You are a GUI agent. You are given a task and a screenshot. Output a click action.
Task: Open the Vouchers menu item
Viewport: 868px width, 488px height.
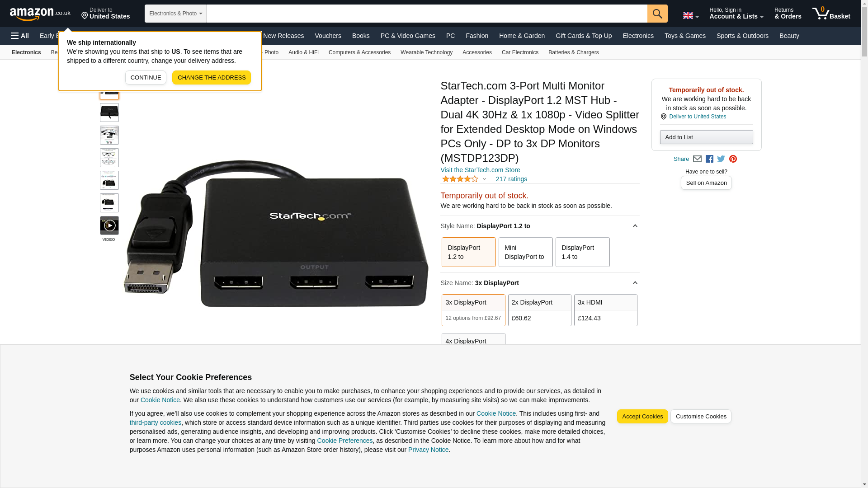tap(328, 36)
